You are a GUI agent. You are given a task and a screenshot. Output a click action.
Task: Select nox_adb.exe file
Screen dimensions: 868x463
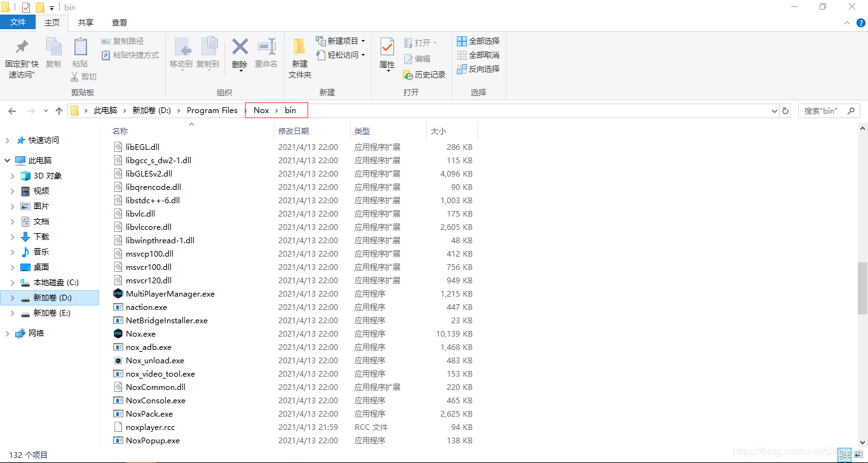tap(149, 347)
